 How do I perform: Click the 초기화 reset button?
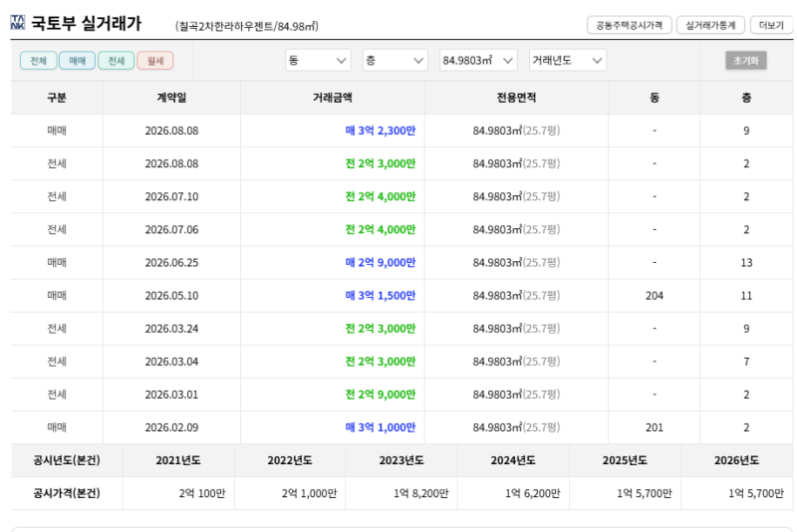pyautogui.click(x=745, y=61)
